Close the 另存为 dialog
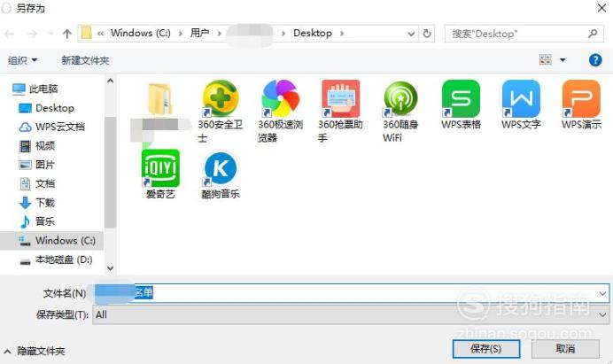Screen dimensions: 613x364 coord(601,7)
